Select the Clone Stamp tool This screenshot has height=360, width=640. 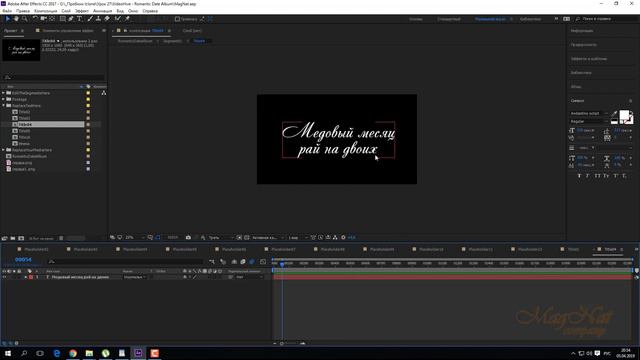coord(98,19)
